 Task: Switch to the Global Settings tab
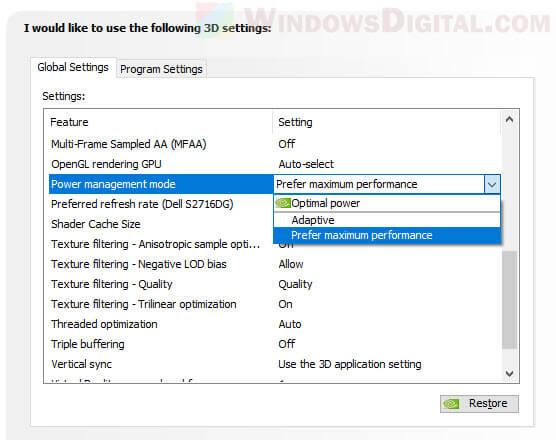point(73,67)
